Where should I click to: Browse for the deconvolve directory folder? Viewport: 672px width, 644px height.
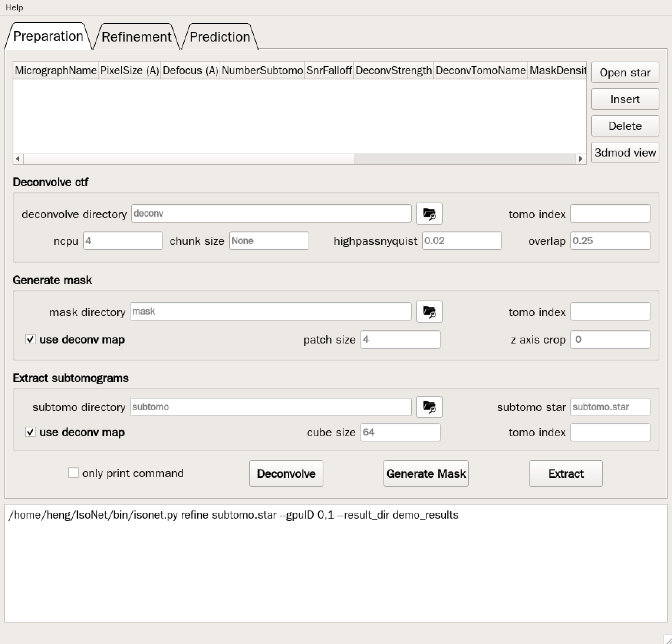429,214
